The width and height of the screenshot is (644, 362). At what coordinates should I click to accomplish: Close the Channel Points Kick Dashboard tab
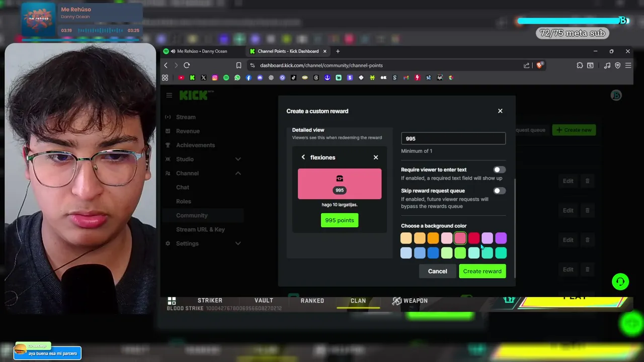click(325, 51)
